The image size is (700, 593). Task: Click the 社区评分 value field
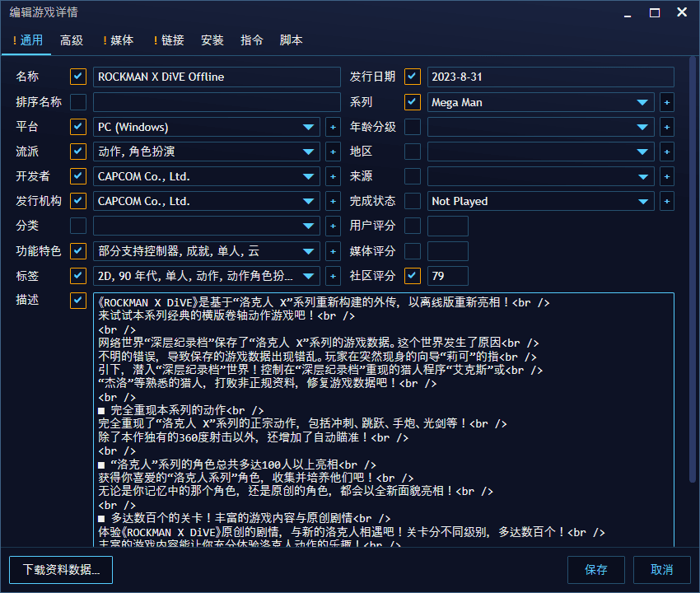pos(447,276)
